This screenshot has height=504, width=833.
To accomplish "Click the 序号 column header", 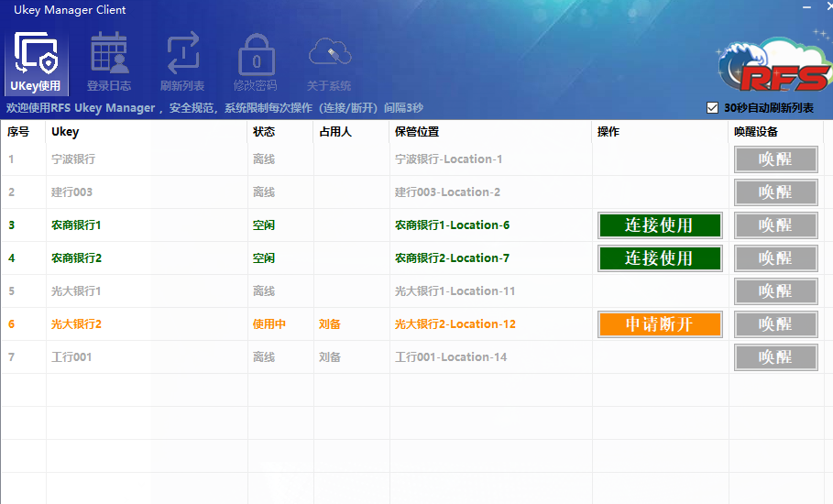I will (24, 132).
